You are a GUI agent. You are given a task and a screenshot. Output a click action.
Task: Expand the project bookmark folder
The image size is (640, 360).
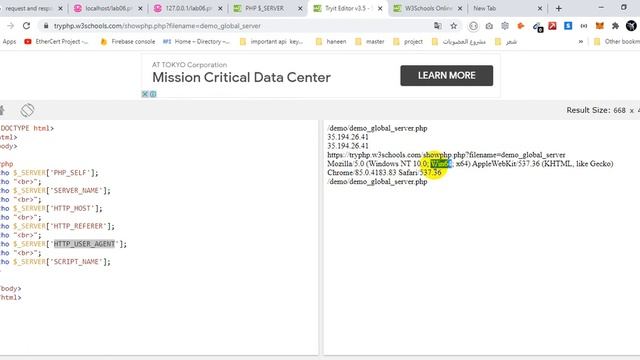pyautogui.click(x=408, y=42)
